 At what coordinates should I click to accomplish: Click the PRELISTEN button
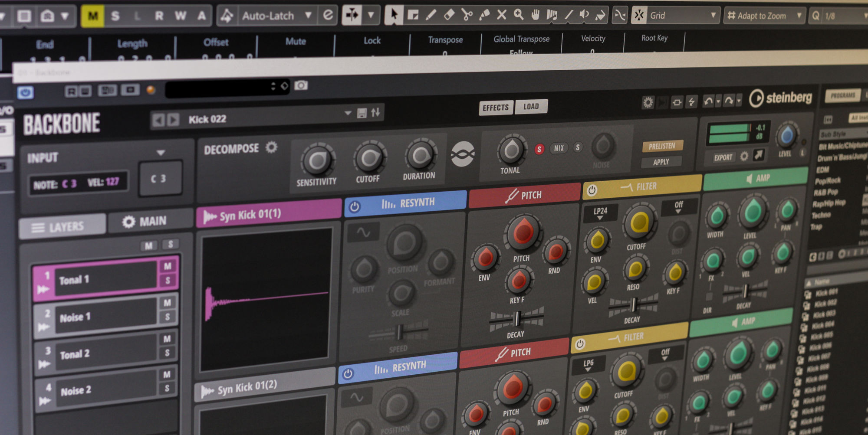coord(662,146)
